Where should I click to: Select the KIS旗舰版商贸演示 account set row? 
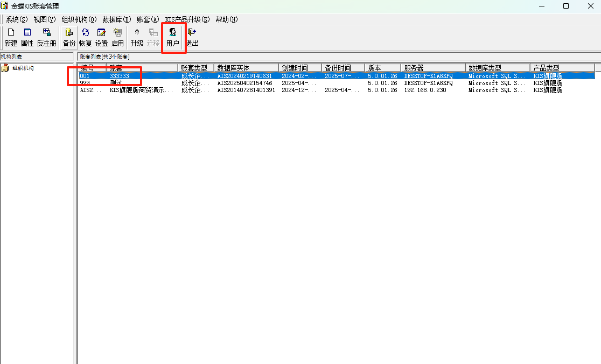point(141,90)
